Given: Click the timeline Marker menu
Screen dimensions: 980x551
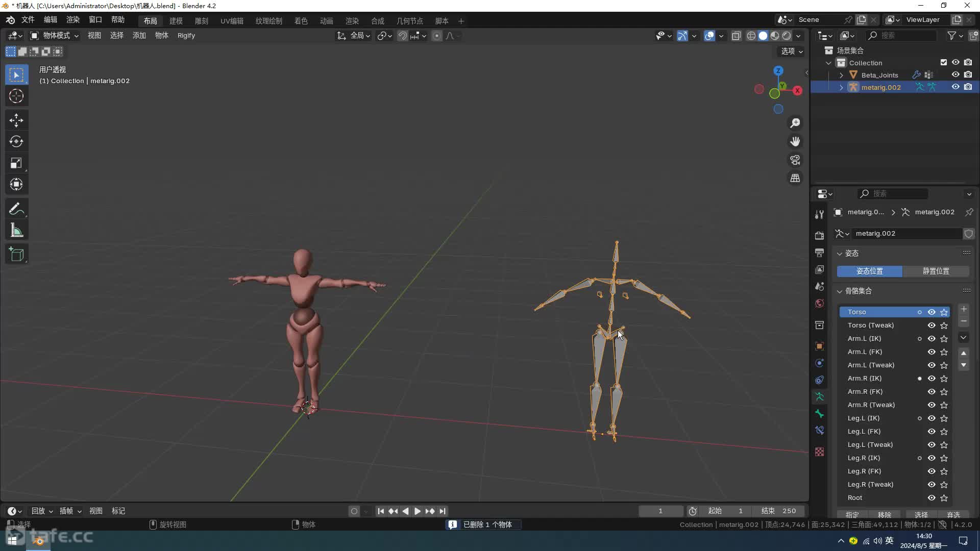Looking at the screenshot, I should pos(118,511).
